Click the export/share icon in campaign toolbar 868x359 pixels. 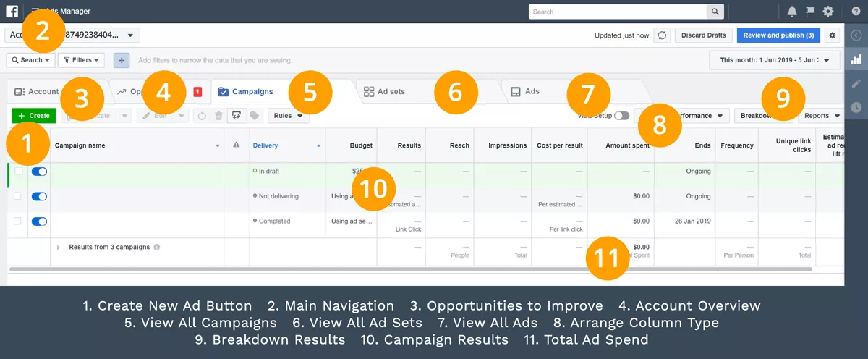coord(236,115)
